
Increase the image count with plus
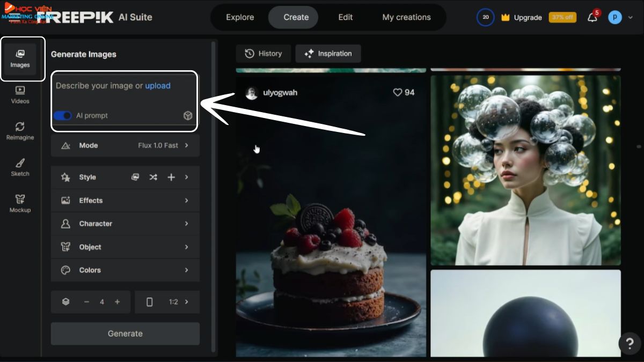(118, 302)
